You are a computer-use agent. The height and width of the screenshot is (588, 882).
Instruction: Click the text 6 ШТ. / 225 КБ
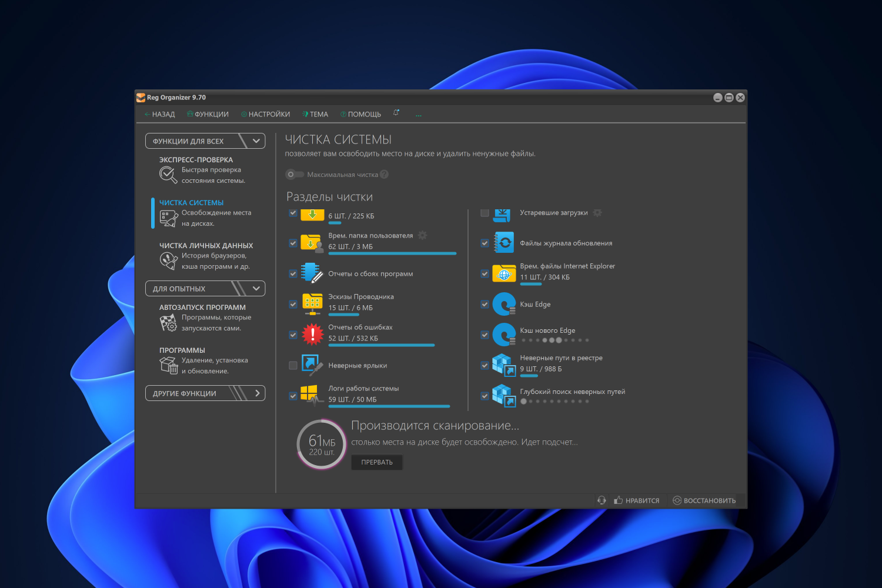pyautogui.click(x=351, y=216)
